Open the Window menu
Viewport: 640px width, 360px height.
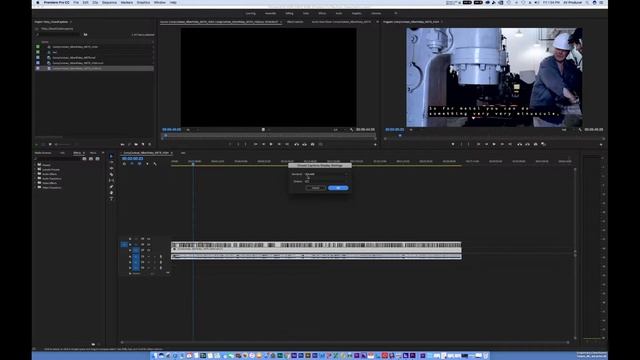tap(160, 2)
